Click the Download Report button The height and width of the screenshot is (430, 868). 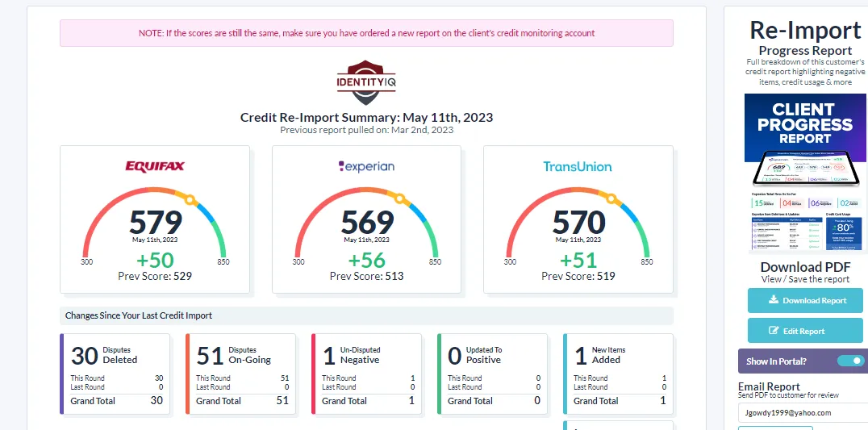click(x=805, y=300)
